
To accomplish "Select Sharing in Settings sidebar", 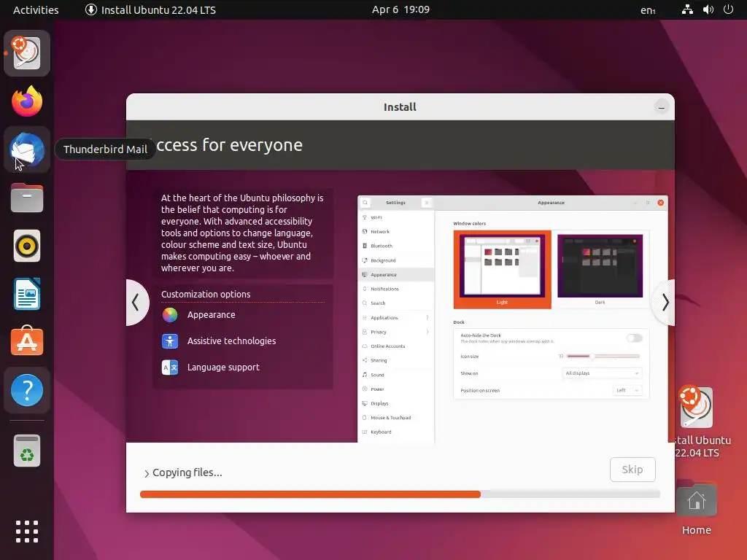I will pyautogui.click(x=396, y=360).
